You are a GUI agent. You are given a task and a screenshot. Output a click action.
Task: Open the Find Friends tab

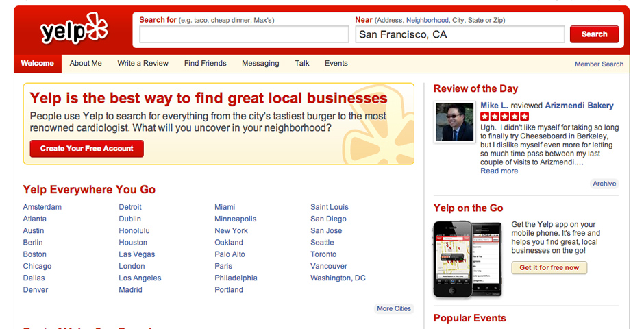click(205, 63)
